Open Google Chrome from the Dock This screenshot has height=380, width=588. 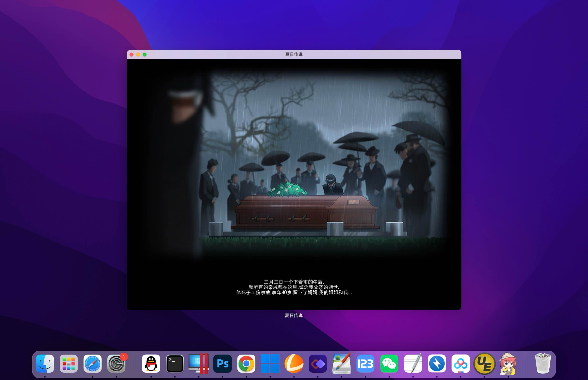pyautogui.click(x=246, y=364)
